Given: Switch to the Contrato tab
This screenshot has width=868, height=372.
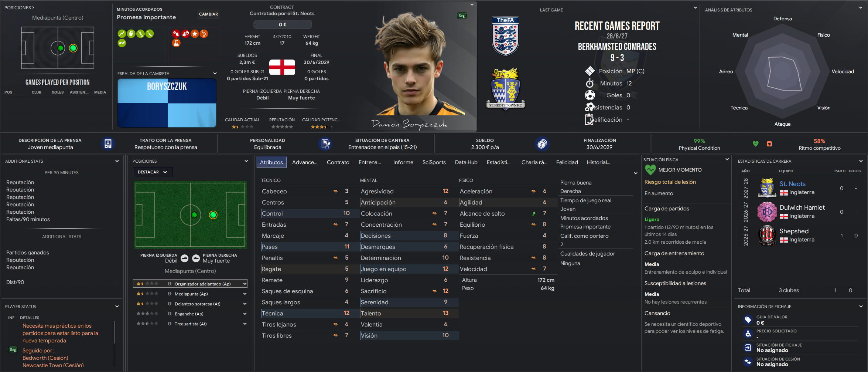Looking at the screenshot, I should [338, 162].
